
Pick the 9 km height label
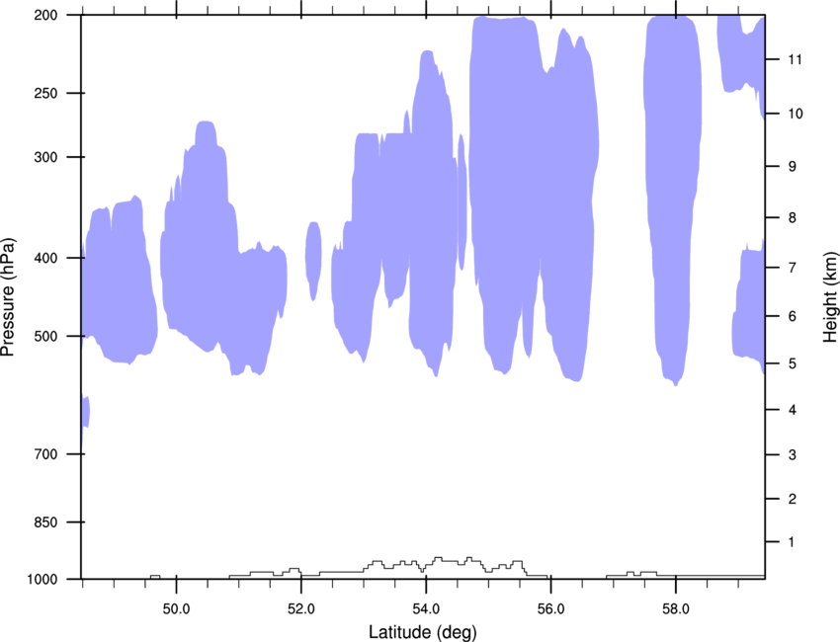click(792, 167)
